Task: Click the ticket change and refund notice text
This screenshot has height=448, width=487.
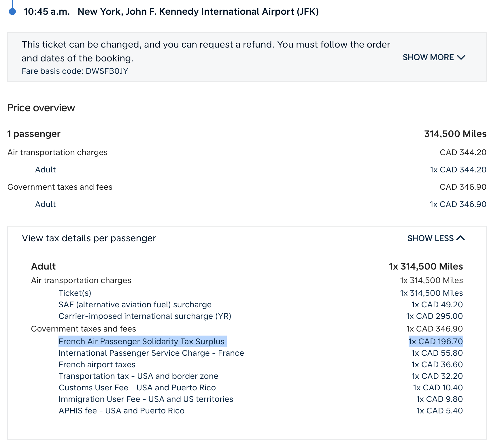Action: [x=206, y=51]
